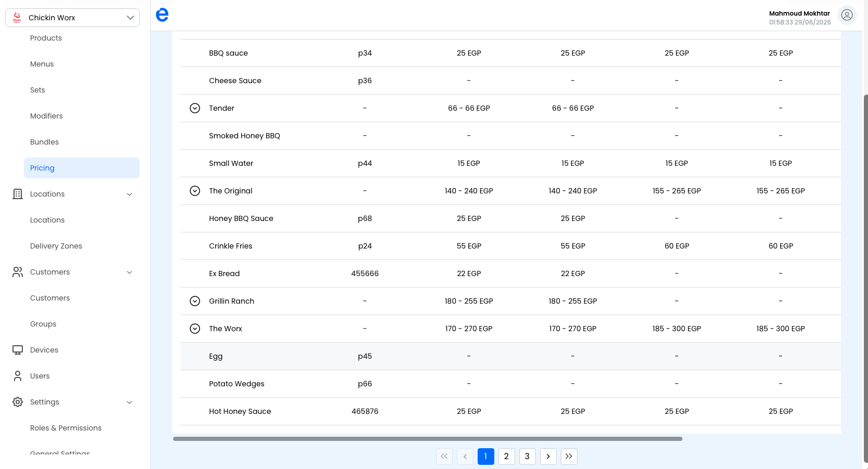
Task: Click the first 180 - 255 EGP Grillin Ranch price
Action: pos(469,301)
